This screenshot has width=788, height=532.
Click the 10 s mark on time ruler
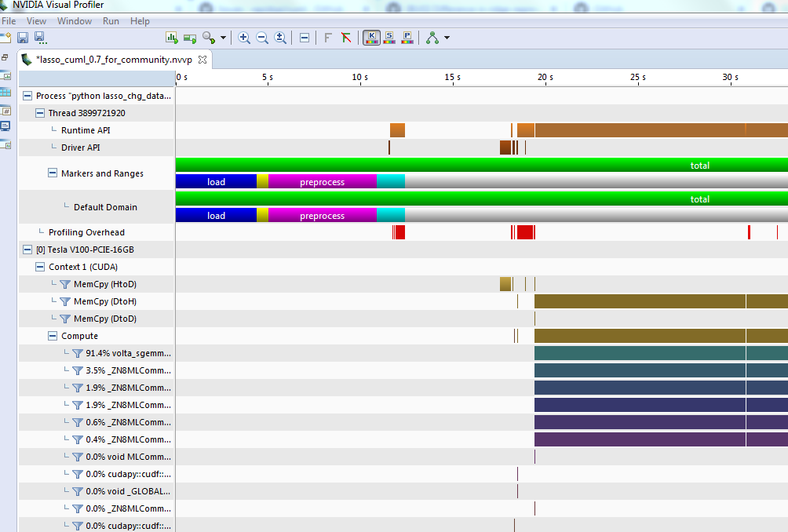(359, 78)
